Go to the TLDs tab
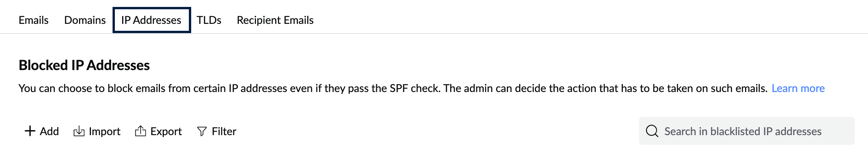868x154 pixels. [x=209, y=20]
